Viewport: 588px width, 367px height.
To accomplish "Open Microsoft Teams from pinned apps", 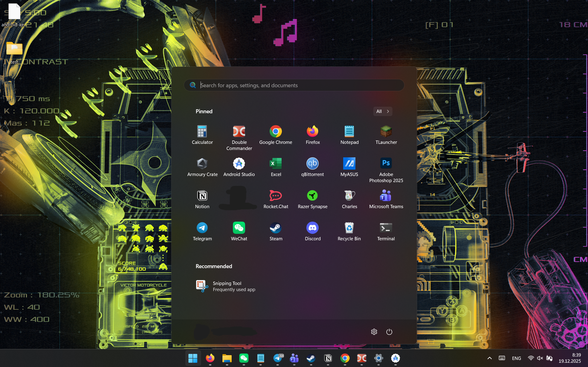I will [x=386, y=199].
